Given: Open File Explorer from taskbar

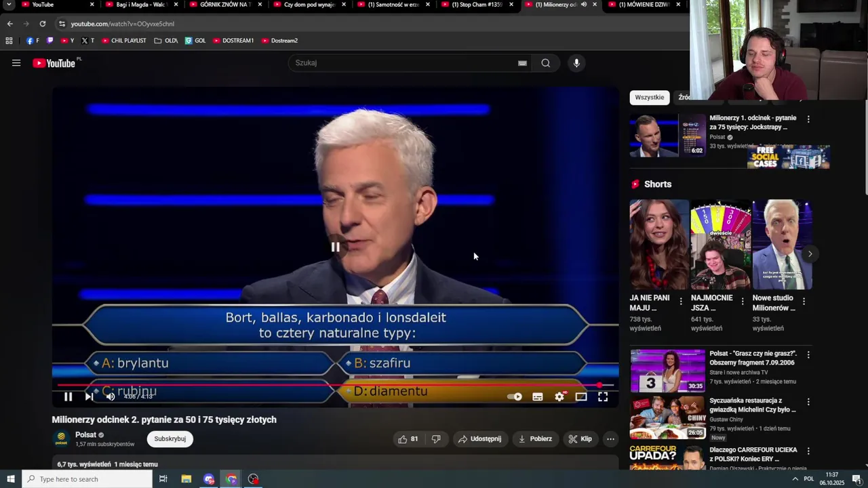Looking at the screenshot, I should pos(186,479).
